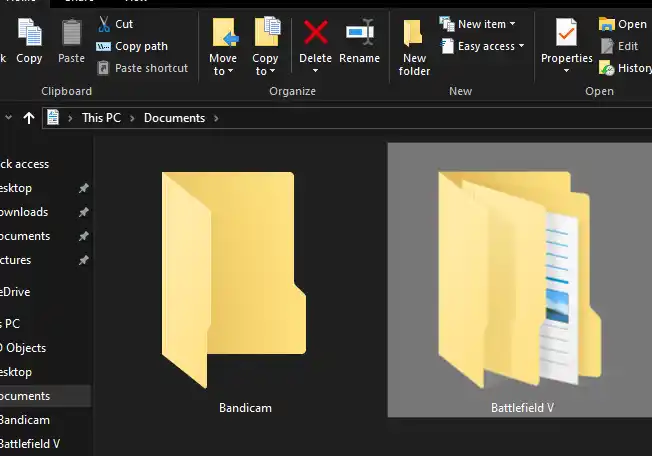Screen dimensions: 652x456
Task: Click the pin icon next to Documents
Action: pyautogui.click(x=84, y=236)
